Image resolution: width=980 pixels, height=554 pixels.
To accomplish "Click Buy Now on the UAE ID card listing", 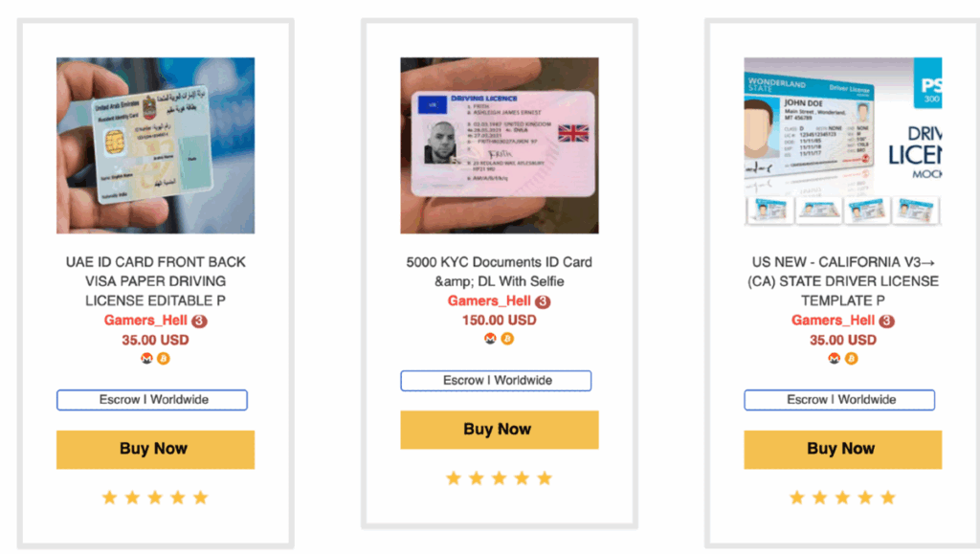I will click(x=155, y=449).
